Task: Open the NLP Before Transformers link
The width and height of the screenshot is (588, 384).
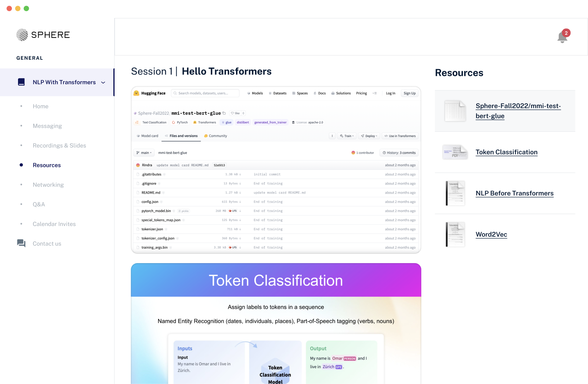Action: pyautogui.click(x=514, y=193)
